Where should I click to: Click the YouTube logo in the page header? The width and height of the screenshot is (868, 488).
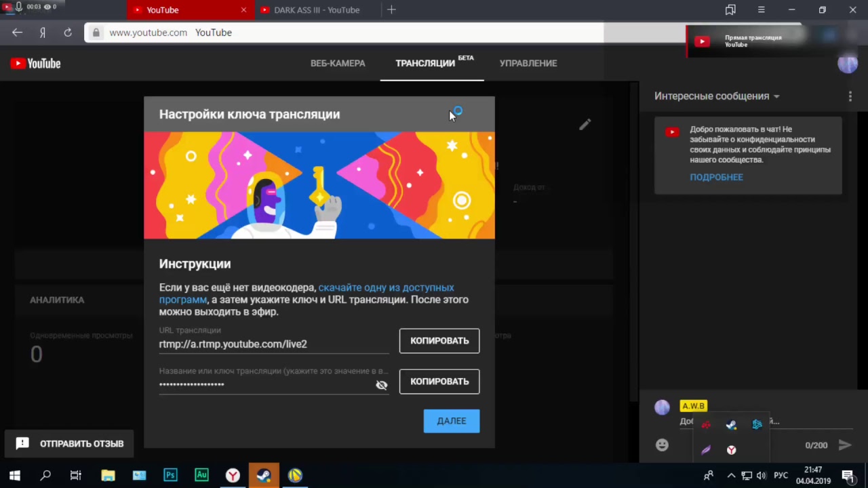click(x=36, y=63)
